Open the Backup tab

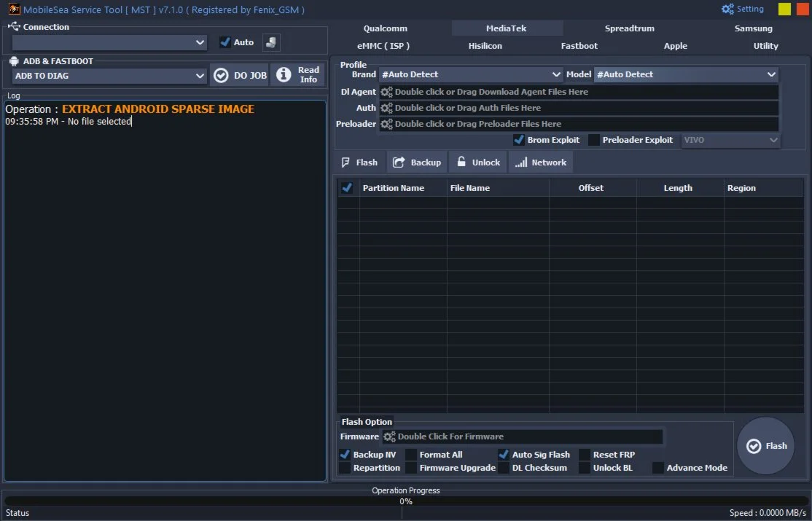(x=417, y=162)
